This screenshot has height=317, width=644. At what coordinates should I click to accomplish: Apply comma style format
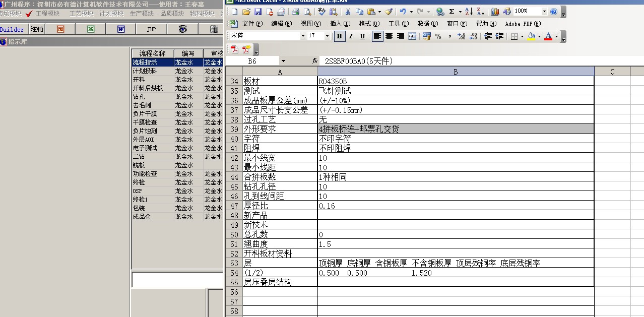coord(449,36)
